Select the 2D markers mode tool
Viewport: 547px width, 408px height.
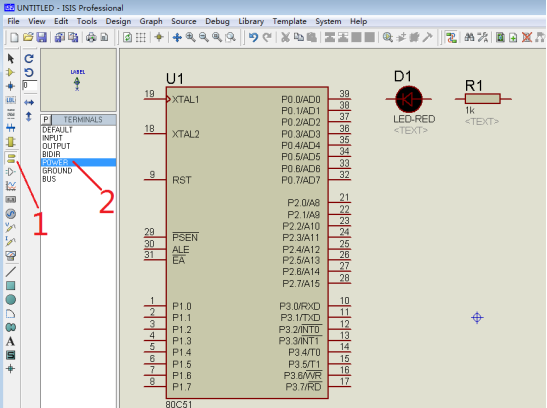coord(11,369)
